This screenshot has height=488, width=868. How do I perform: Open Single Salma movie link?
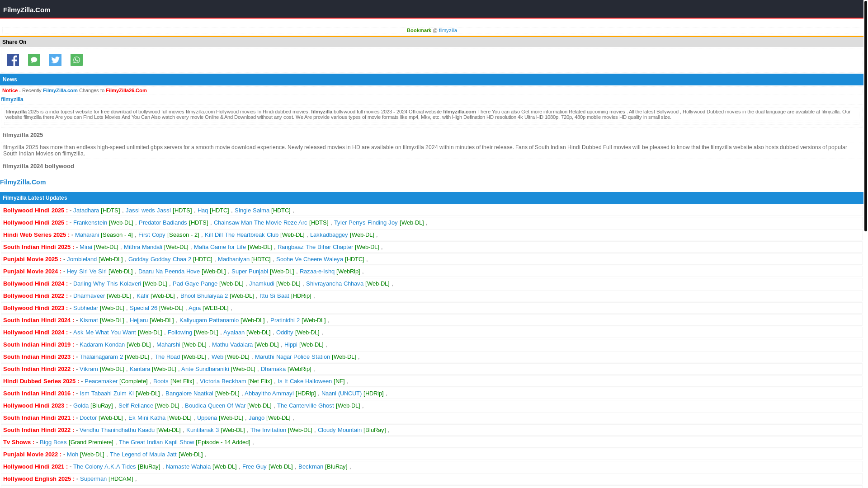pyautogui.click(x=252, y=211)
